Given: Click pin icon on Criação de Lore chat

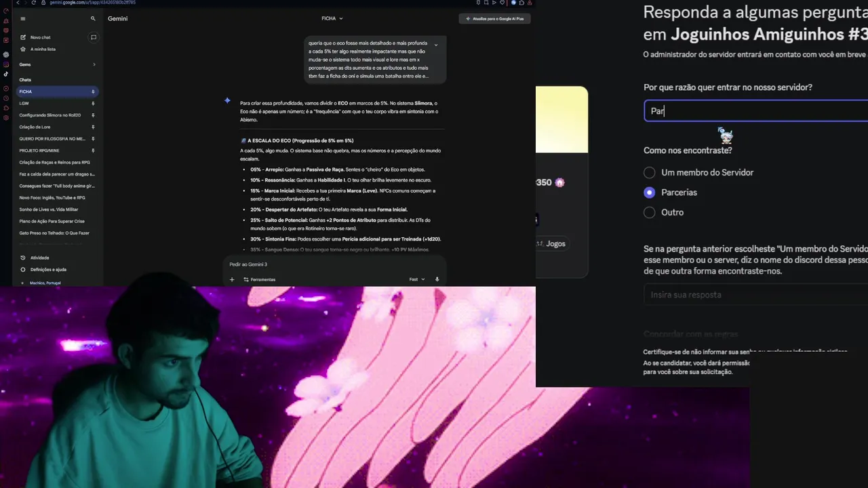Looking at the screenshot, I should tap(93, 127).
